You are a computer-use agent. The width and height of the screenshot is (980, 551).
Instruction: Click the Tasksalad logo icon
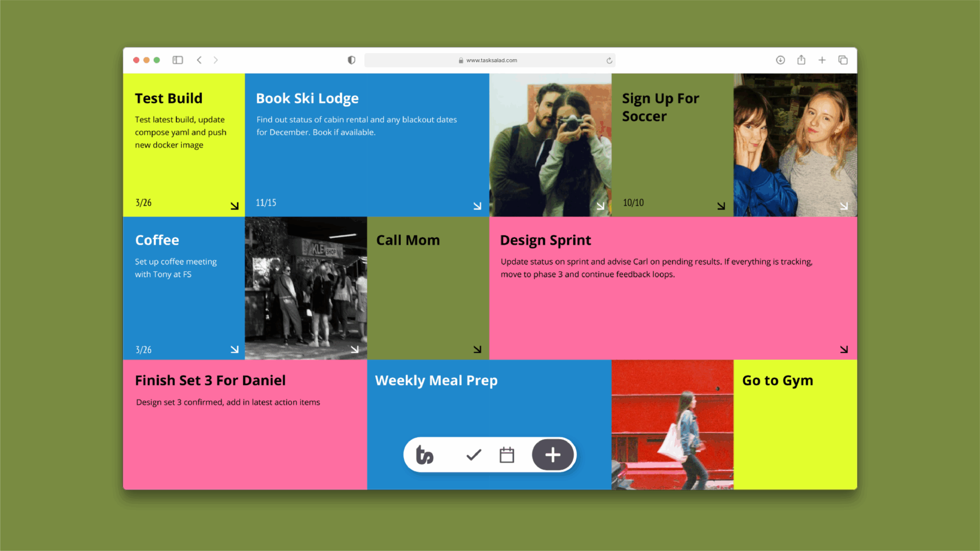pyautogui.click(x=425, y=455)
